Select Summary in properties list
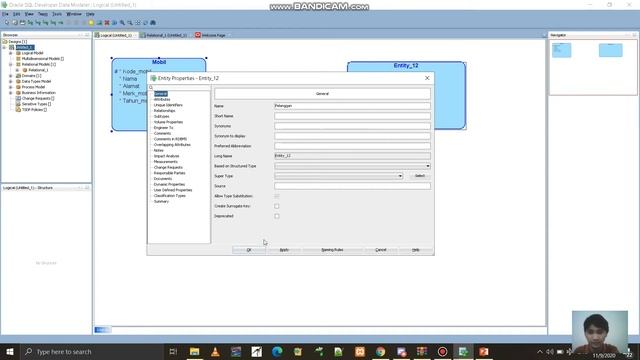The height and width of the screenshot is (360, 640). coord(161,201)
